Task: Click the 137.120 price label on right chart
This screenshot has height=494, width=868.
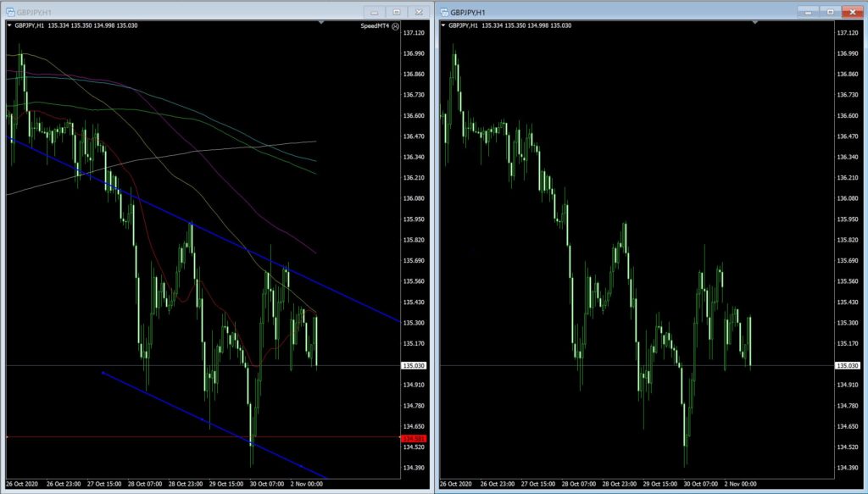Action: [x=849, y=33]
